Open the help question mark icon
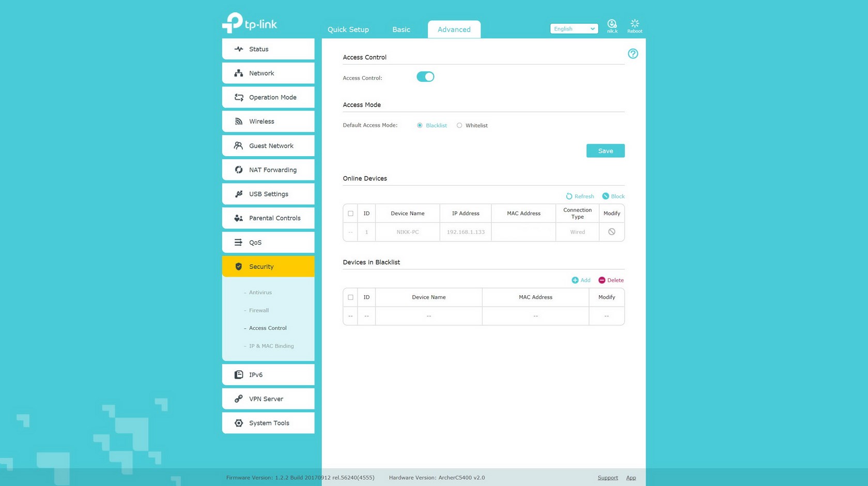This screenshot has height=486, width=868. tap(633, 54)
